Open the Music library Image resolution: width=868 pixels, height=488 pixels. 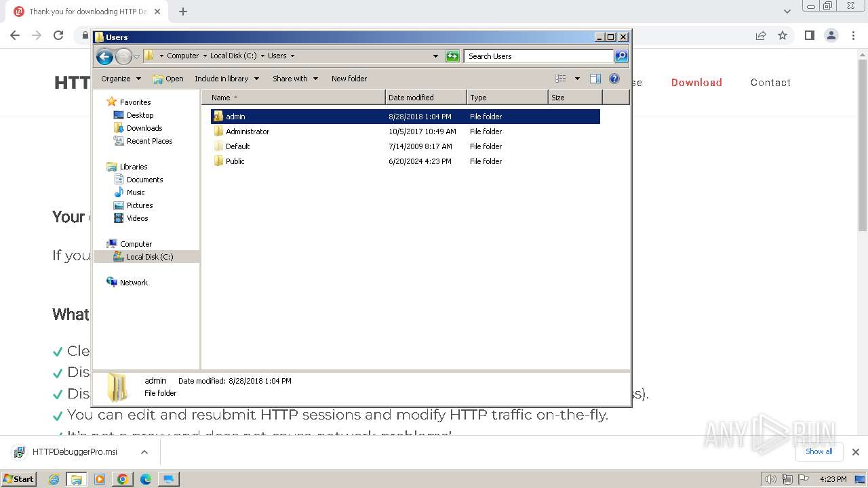point(136,192)
